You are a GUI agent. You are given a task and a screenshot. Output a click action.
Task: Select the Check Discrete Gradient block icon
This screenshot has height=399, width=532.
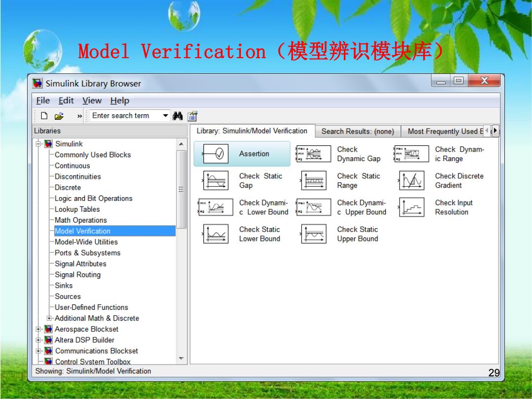411,180
